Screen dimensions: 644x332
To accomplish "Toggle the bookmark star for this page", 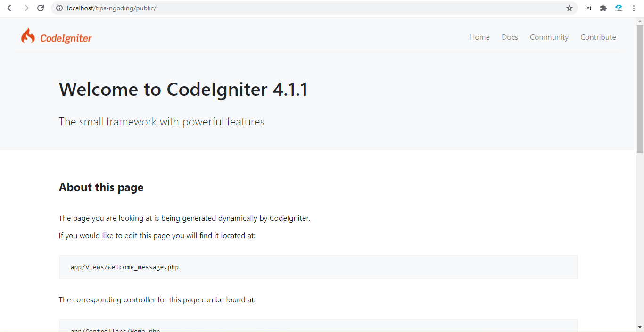I will tap(569, 8).
